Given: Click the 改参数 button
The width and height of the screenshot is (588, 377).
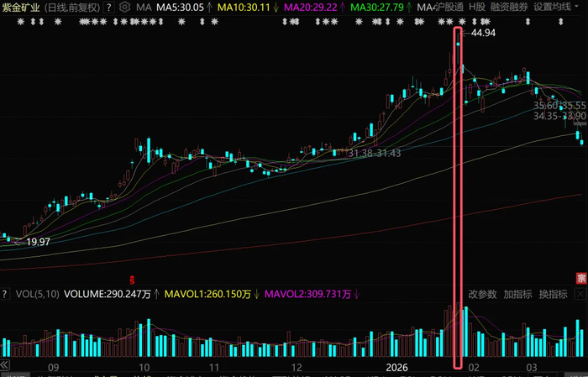Looking at the screenshot, I should point(482,294).
